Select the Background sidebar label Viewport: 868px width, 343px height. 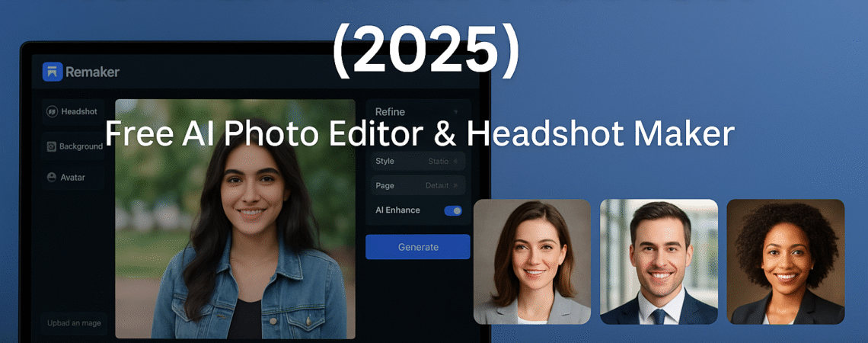pos(81,146)
